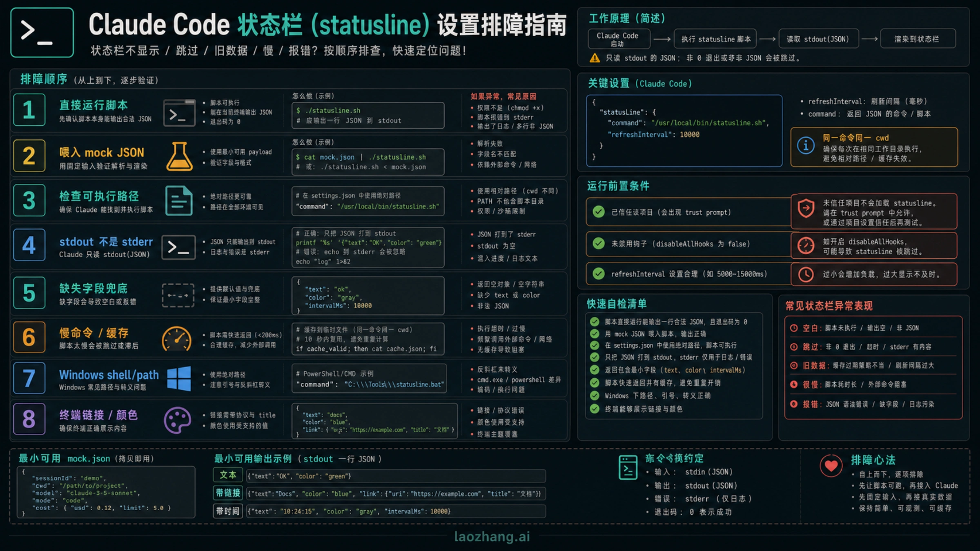Click red icon beside 旧数据 abnormal status
Screen dimensions: 980x551
tap(794, 365)
